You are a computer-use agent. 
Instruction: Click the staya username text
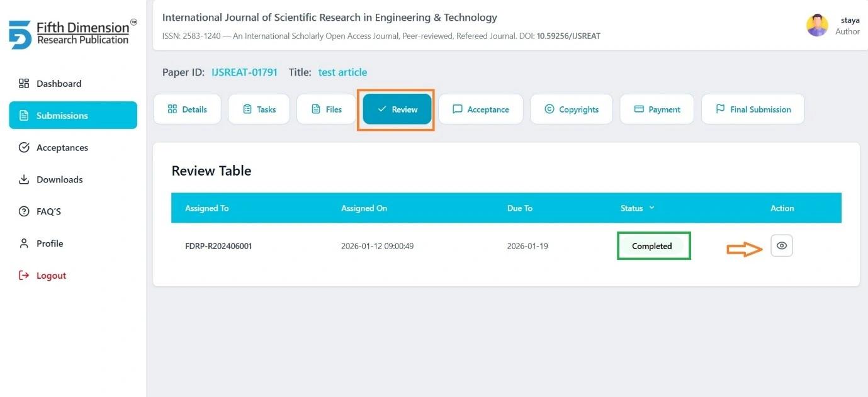click(x=850, y=20)
